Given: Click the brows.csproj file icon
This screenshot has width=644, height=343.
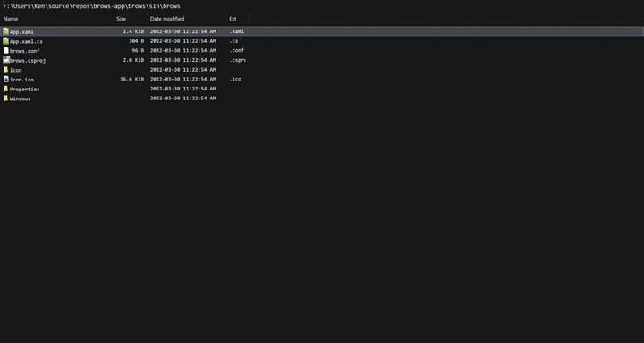Looking at the screenshot, I should pyautogui.click(x=5, y=60).
